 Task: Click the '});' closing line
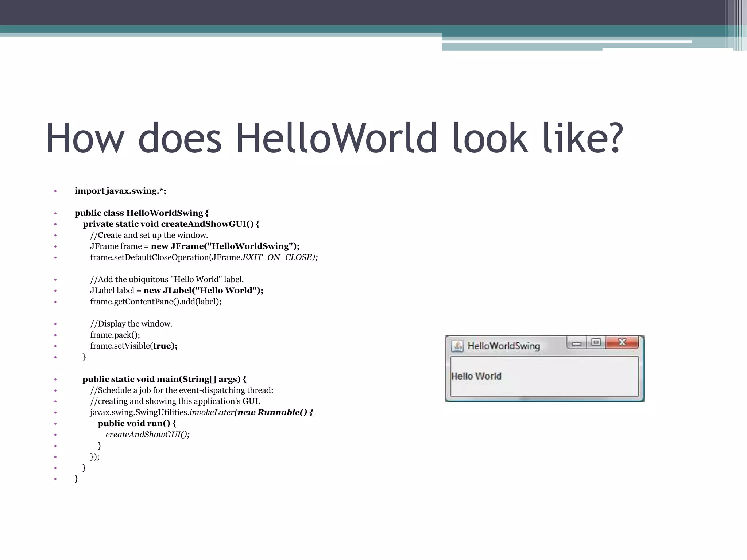click(x=95, y=456)
